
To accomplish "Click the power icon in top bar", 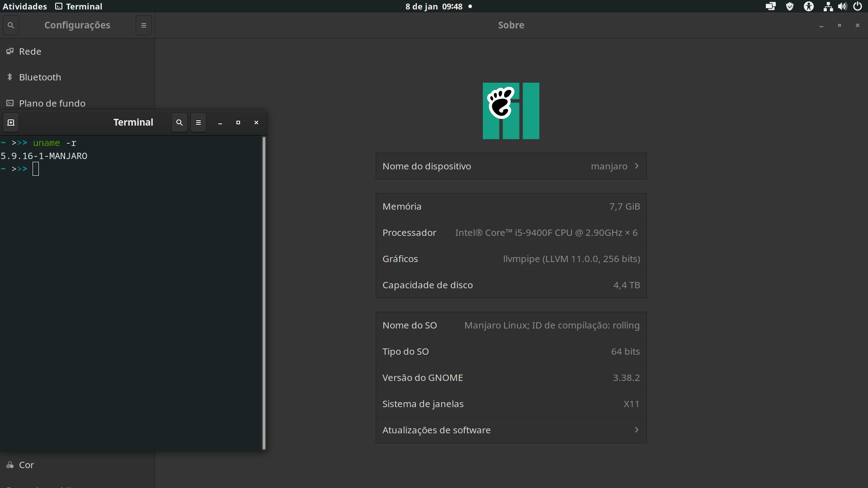I will [858, 6].
